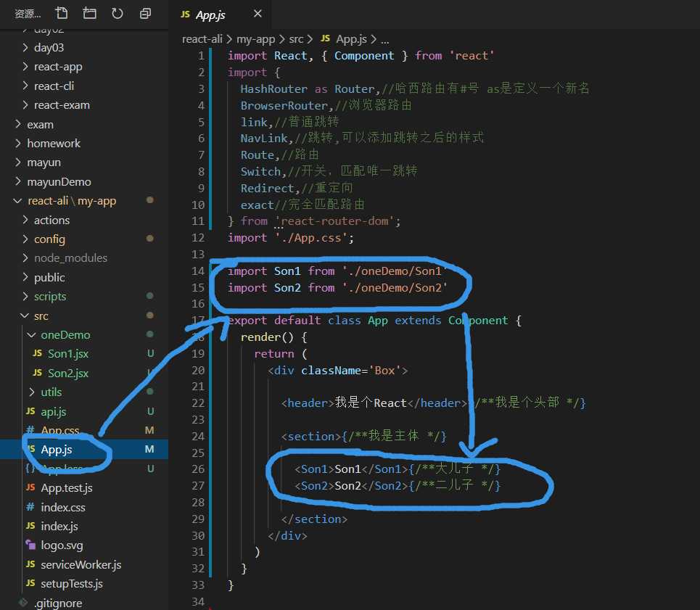Click the New File icon in explorer header
Screen dimensions: 700x610
[62, 13]
